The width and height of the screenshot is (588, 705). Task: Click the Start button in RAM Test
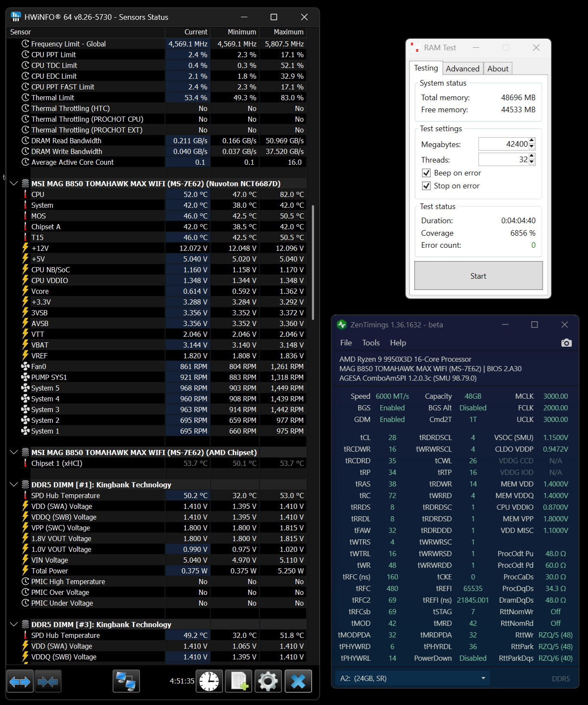pos(478,276)
